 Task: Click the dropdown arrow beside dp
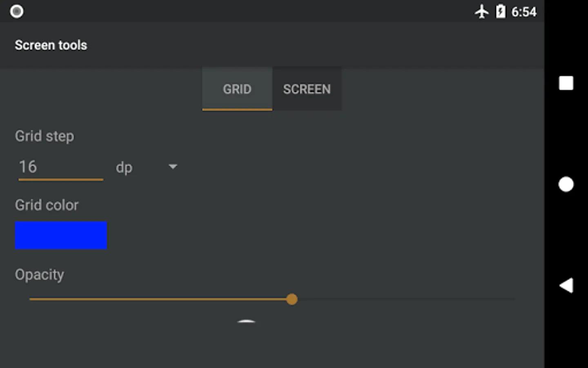click(x=173, y=167)
